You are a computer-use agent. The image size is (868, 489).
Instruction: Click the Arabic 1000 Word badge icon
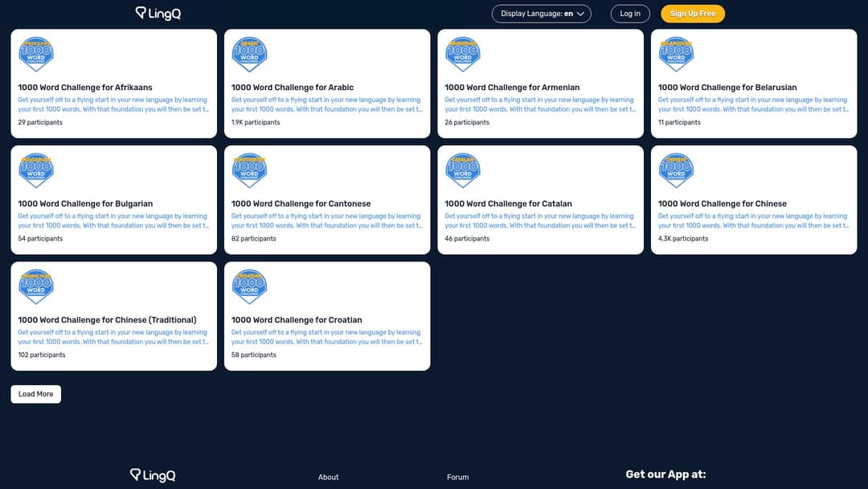249,54
